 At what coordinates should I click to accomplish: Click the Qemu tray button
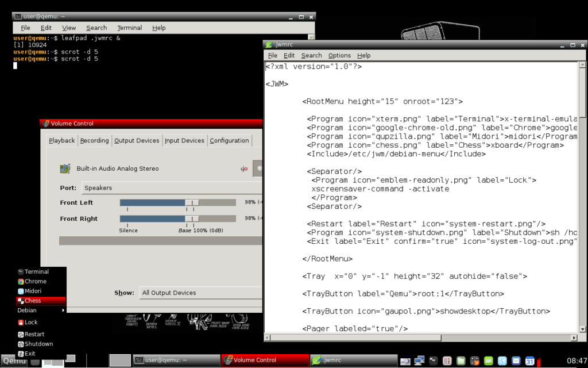tap(14, 361)
